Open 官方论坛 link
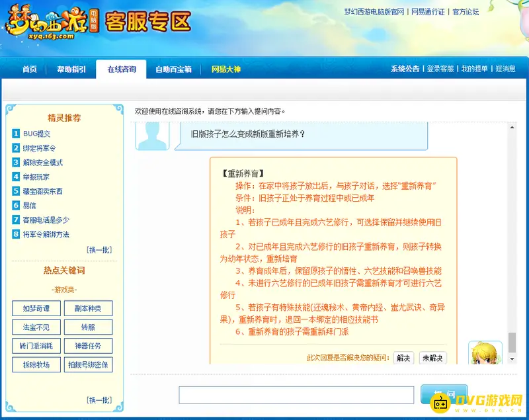Image resolution: width=529 pixels, height=420 pixels. pos(466,12)
